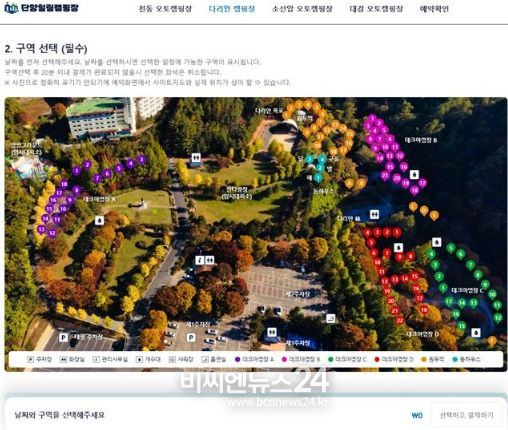Go to 예약확인 reservation check
The image size is (508, 430).
point(434,9)
